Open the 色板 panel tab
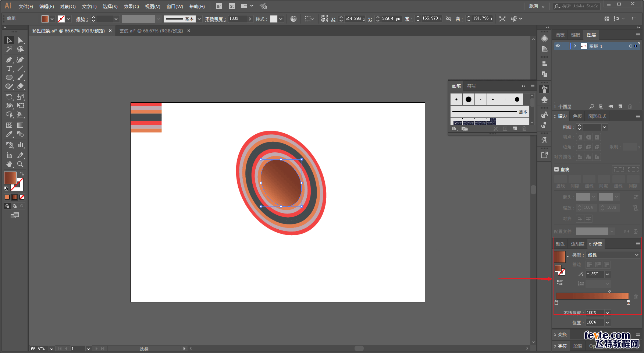Screen dimensions: 644x353 click(x=577, y=116)
